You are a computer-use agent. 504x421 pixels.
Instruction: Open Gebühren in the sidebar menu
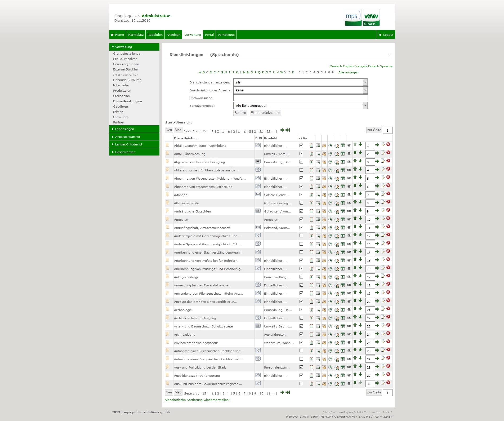click(x=121, y=107)
